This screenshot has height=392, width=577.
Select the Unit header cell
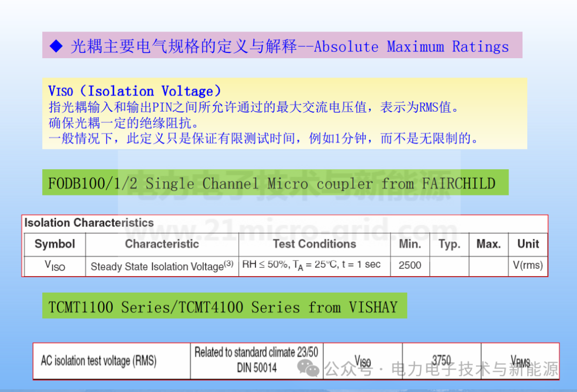528,244
